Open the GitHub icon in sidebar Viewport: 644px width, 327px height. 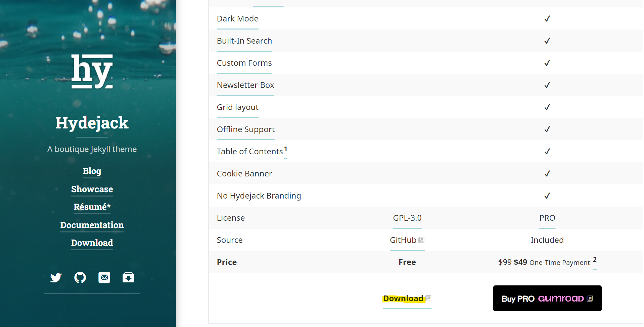click(x=80, y=277)
